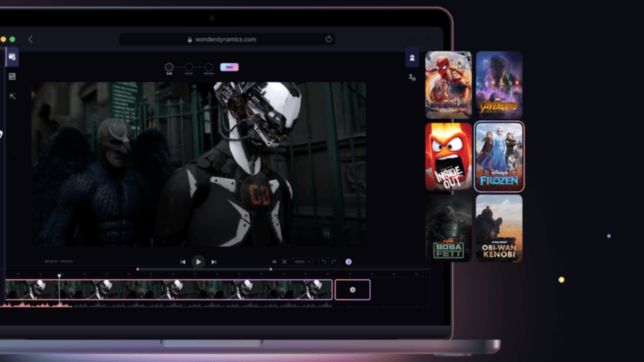Select the Inside Out poster card
This screenshot has width=644, height=362.
coord(448,157)
